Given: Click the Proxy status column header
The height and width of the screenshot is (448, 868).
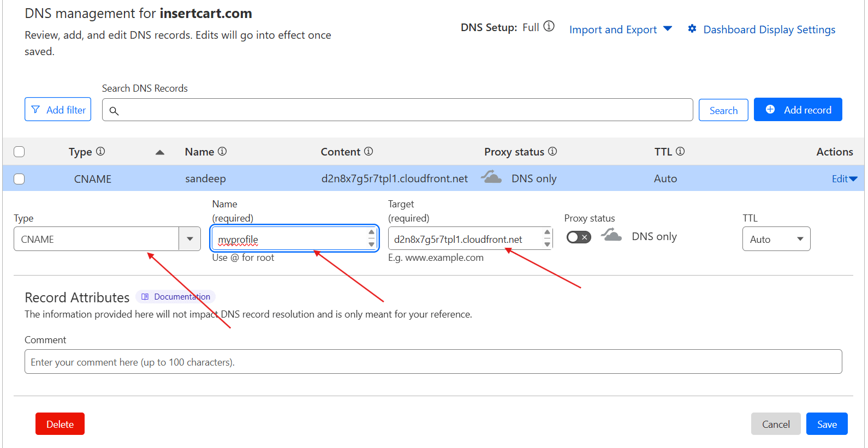Looking at the screenshot, I should pos(514,152).
